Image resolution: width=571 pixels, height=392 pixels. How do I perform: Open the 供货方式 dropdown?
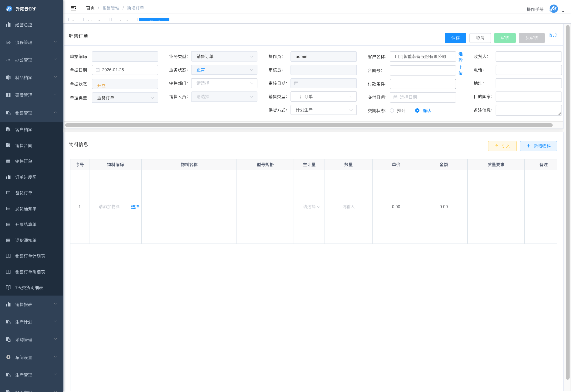click(x=323, y=110)
